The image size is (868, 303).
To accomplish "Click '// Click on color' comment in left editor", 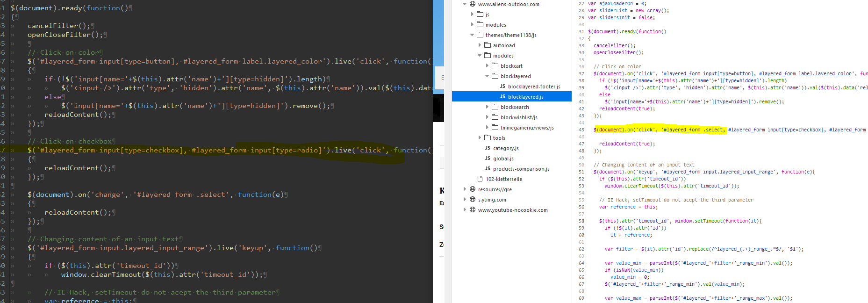I will point(63,52).
